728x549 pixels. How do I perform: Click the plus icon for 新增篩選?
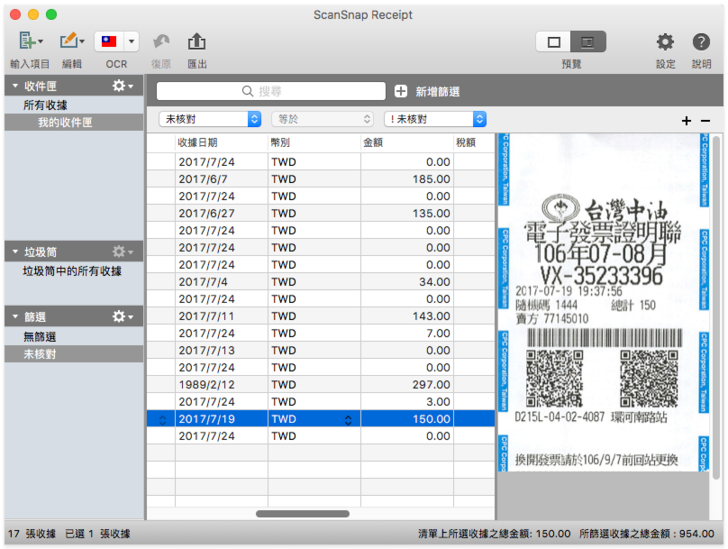coord(401,91)
